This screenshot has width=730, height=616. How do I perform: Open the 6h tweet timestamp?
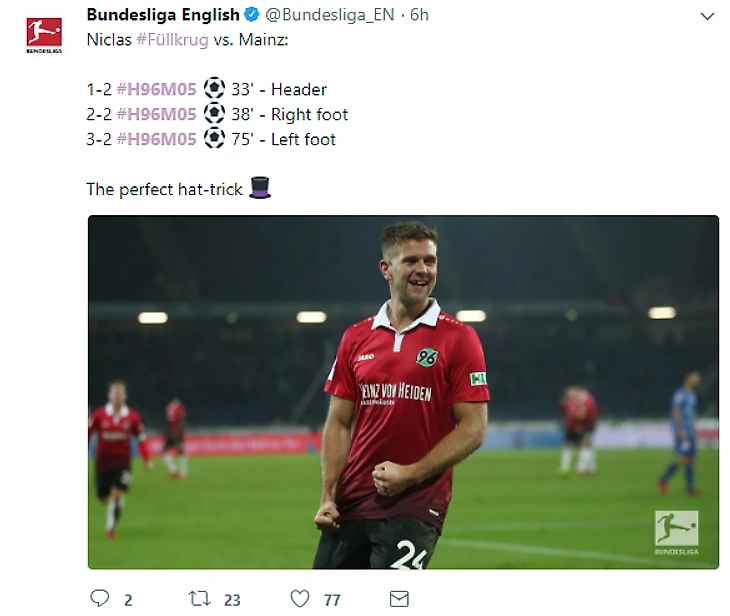tap(420, 15)
